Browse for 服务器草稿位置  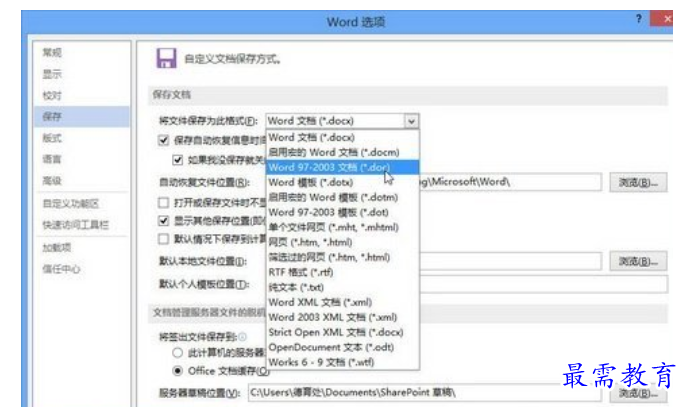[x=638, y=393]
